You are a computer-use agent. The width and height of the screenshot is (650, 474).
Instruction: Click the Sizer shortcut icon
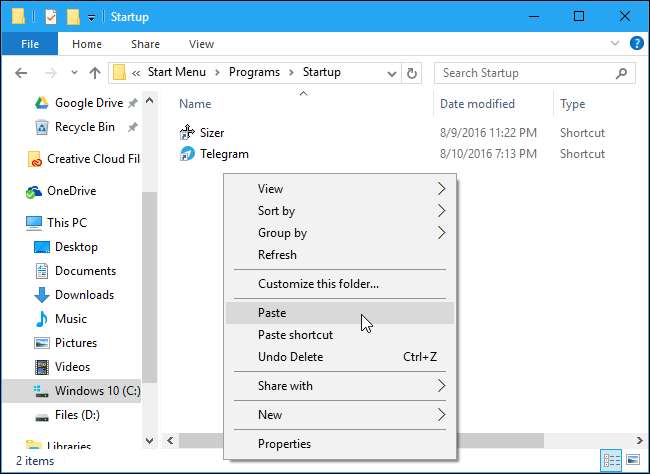click(188, 132)
